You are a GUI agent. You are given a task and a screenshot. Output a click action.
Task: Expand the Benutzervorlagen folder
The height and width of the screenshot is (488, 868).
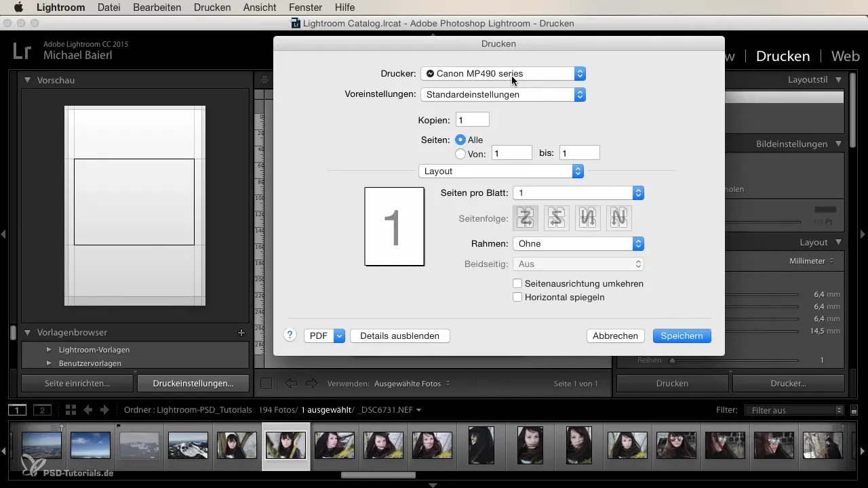click(49, 363)
